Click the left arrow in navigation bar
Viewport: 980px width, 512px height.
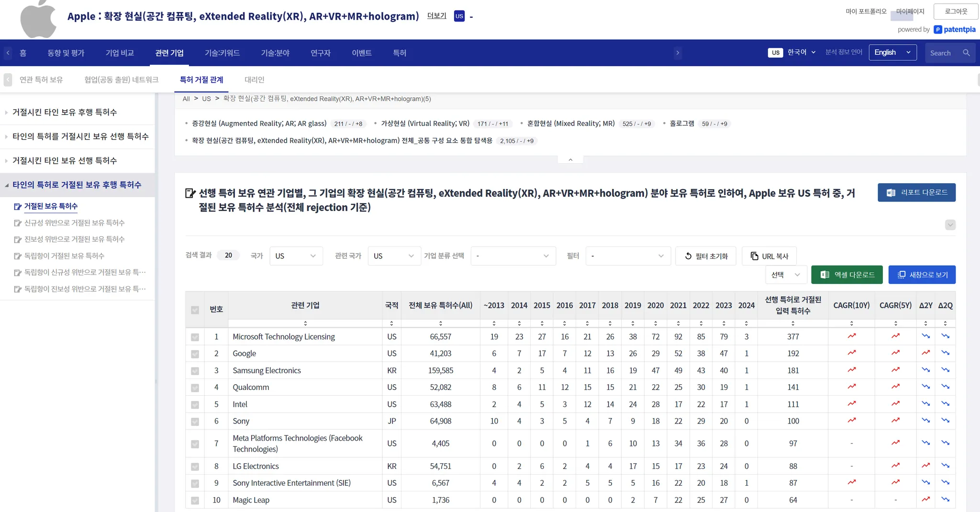tap(8, 53)
